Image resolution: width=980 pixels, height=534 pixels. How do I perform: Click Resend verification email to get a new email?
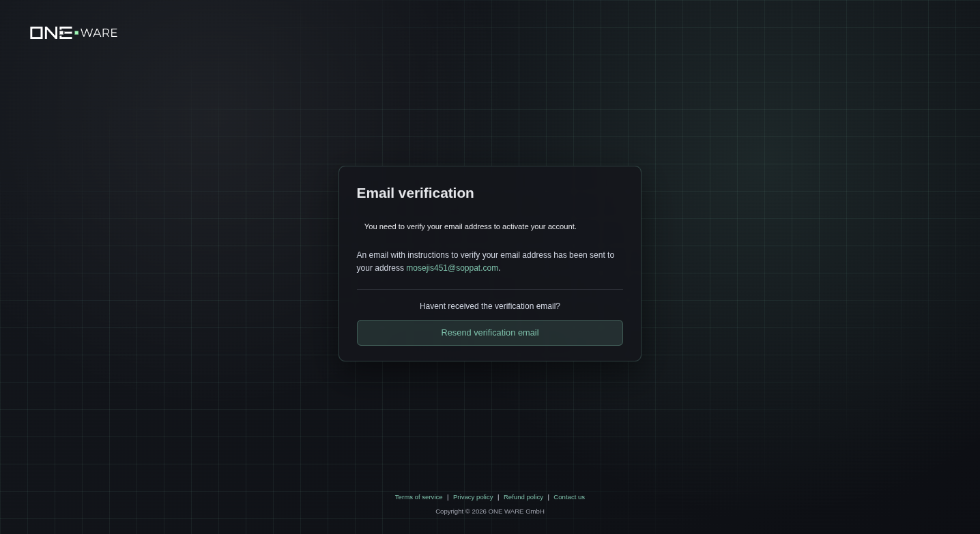[x=489, y=332]
